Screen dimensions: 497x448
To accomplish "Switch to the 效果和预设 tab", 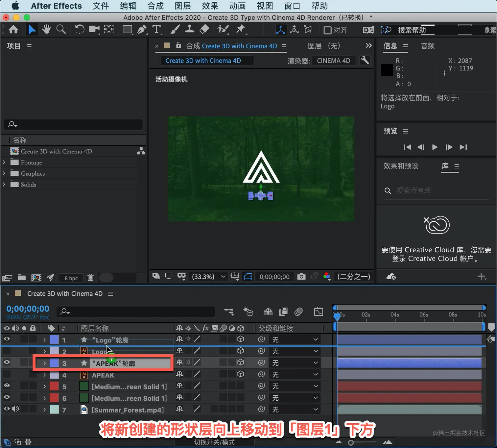I will pos(401,166).
